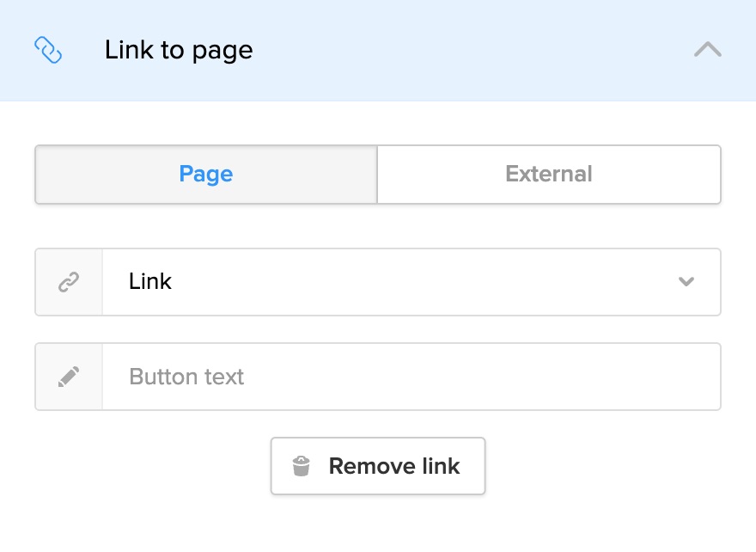This screenshot has height=552, width=756.
Task: Click the Button text placeholder text
Action: [186, 377]
